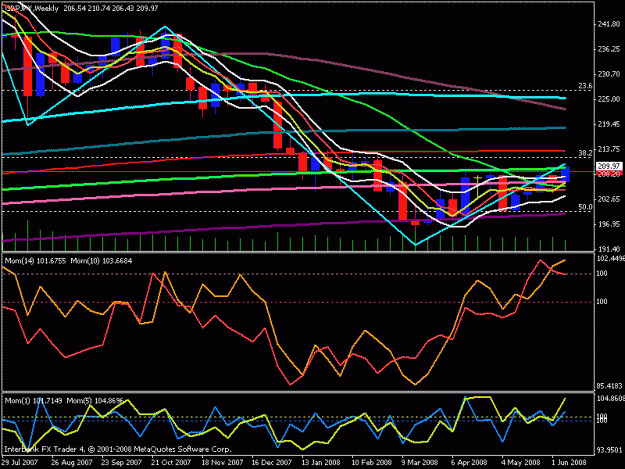Click the 18 Nov 2007 date label
This screenshot has width=625, height=469.
222,463
